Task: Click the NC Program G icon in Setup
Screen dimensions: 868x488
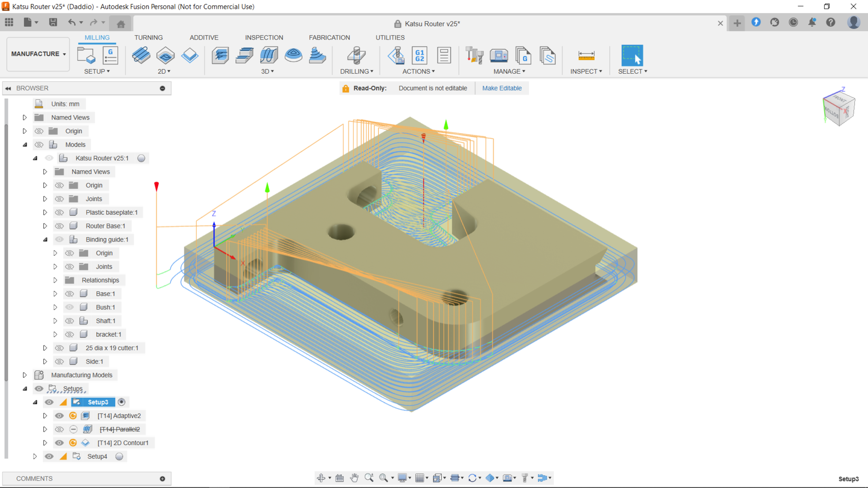Action: pyautogui.click(x=111, y=55)
